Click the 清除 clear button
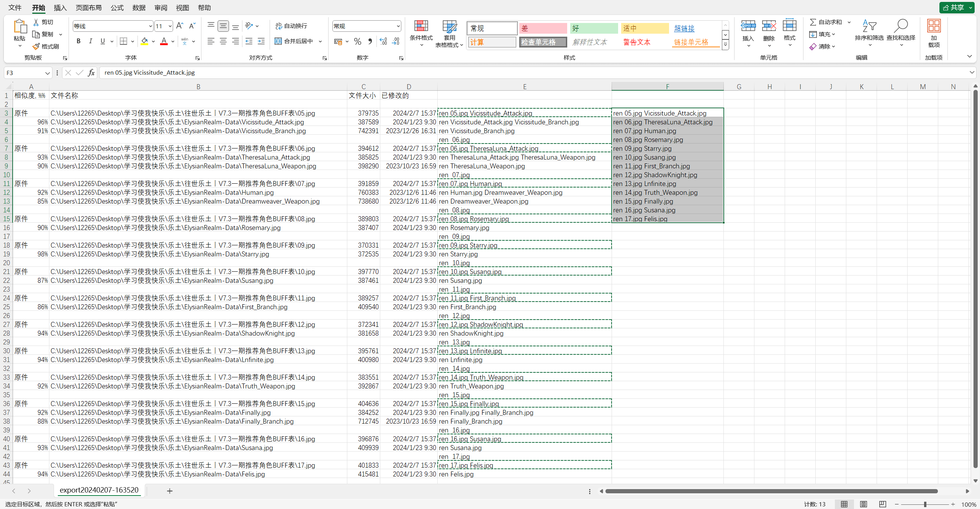 (x=821, y=47)
